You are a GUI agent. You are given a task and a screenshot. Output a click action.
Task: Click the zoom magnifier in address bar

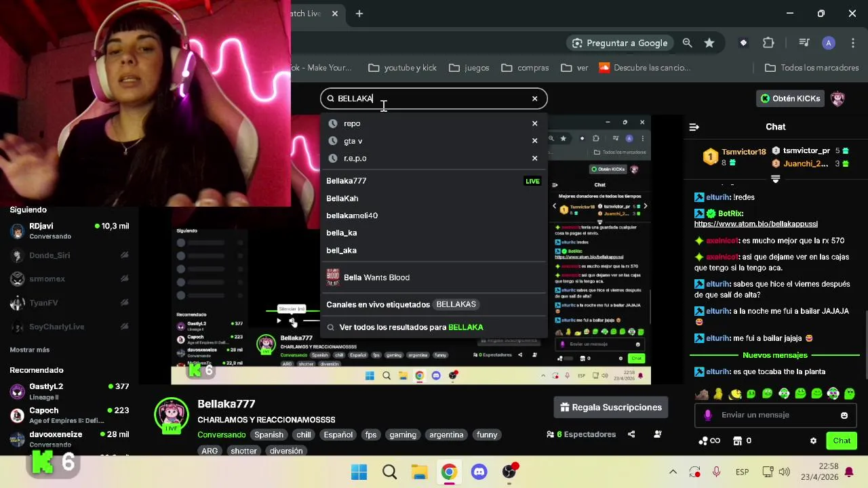[687, 43]
